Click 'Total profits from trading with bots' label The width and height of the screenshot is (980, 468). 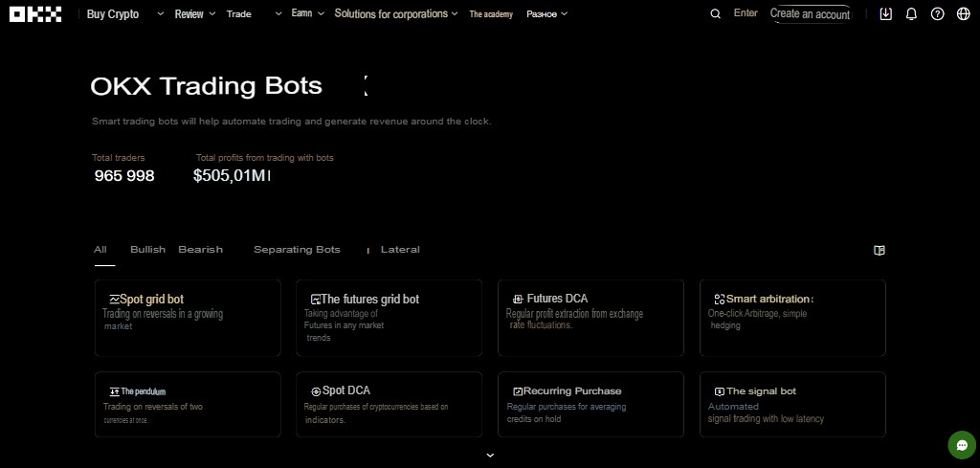tap(265, 158)
